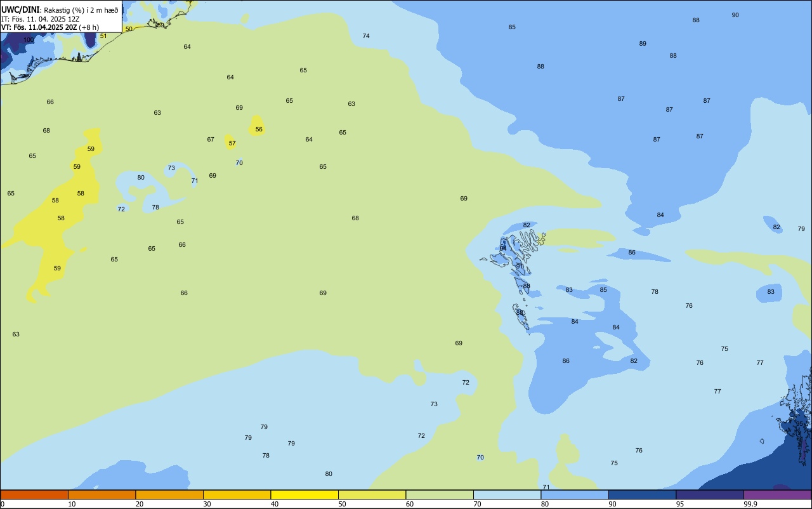This screenshot has width=812, height=509.
Task: Click the legend tick label 40
Action: [x=275, y=504]
